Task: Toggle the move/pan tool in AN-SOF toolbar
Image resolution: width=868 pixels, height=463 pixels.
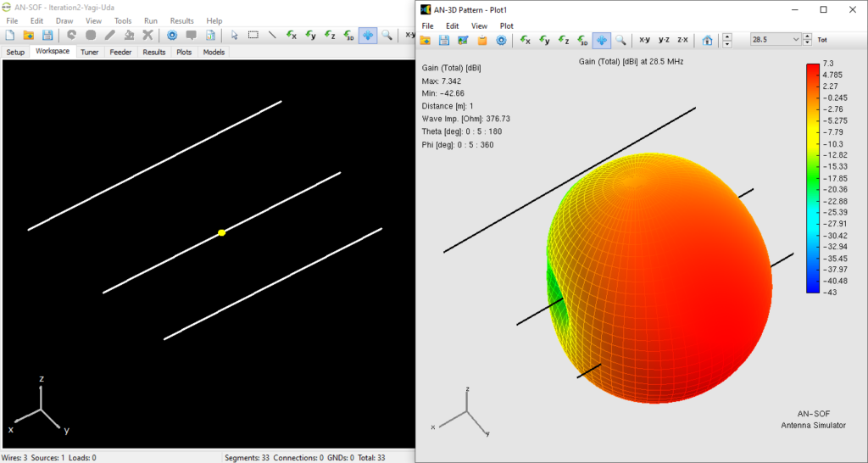Action: [368, 36]
